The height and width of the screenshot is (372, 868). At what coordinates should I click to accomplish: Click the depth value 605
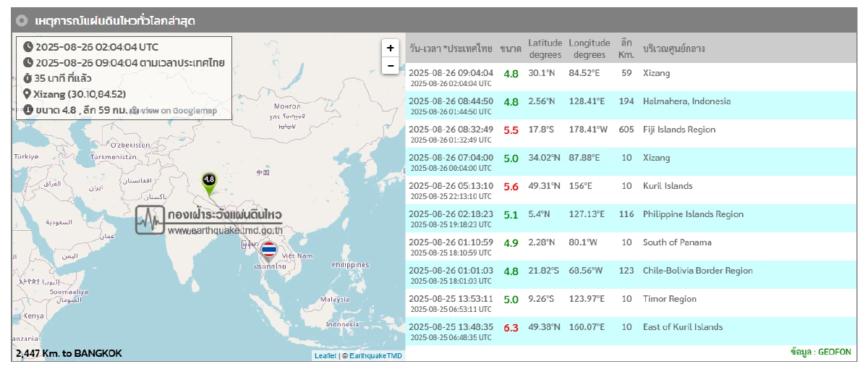626,130
